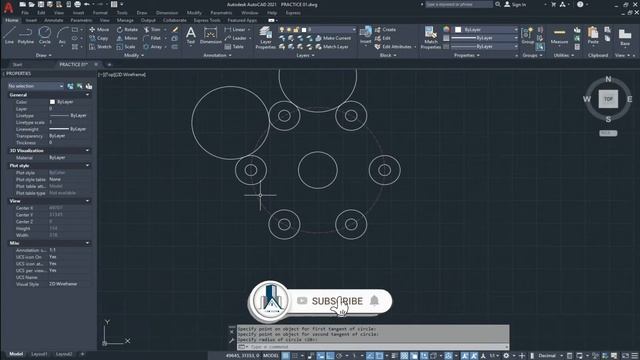Click the Quick Select icon in Properties

89,86
